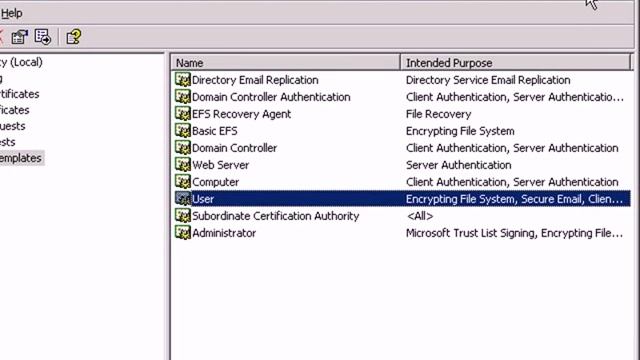Select the tree item ending in 'ficates'
Image resolution: width=640 pixels, height=360 pixels.
click(15, 110)
